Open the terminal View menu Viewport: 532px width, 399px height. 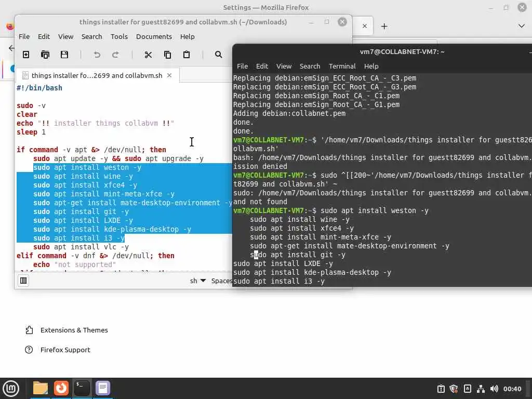(284, 66)
